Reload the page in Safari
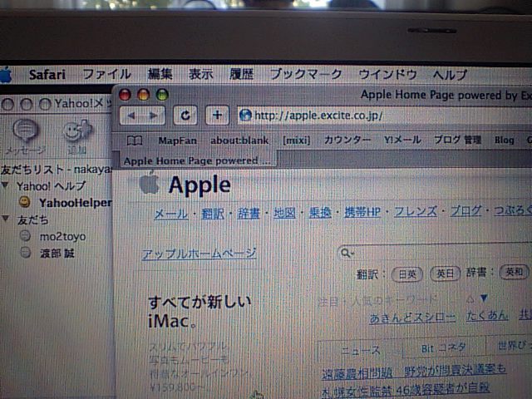Image resolution: width=532 pixels, height=399 pixels. coord(185,116)
